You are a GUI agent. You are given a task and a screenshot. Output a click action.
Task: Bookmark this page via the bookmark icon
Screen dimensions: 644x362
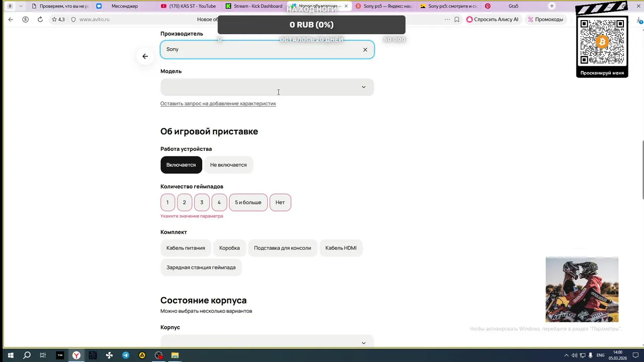pyautogui.click(x=457, y=19)
